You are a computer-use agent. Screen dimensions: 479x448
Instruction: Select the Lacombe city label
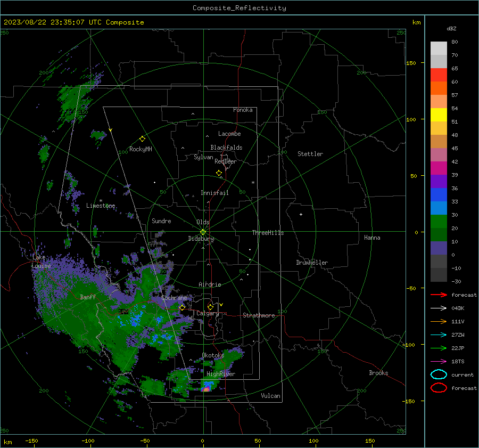pos(229,134)
